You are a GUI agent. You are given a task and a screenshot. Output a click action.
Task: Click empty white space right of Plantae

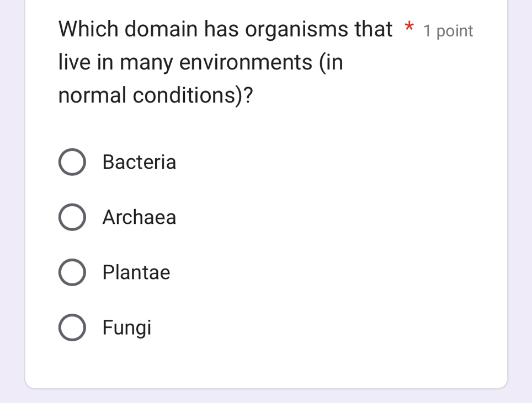[x=331, y=272]
